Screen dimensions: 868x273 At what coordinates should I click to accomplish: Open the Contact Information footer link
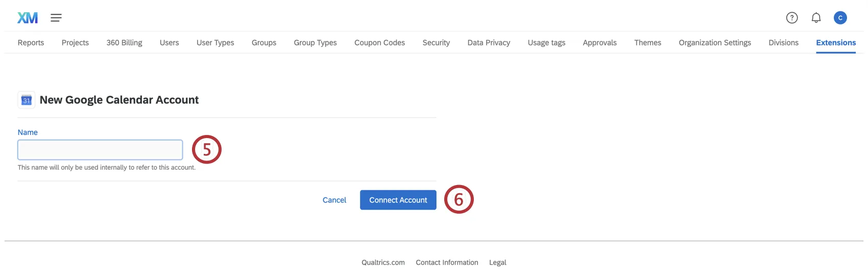pyautogui.click(x=447, y=262)
